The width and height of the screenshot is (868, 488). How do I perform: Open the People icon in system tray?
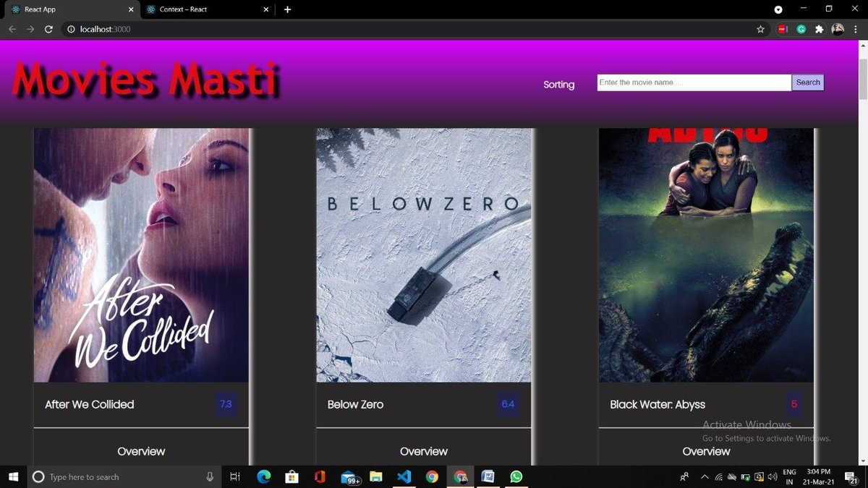click(x=684, y=476)
